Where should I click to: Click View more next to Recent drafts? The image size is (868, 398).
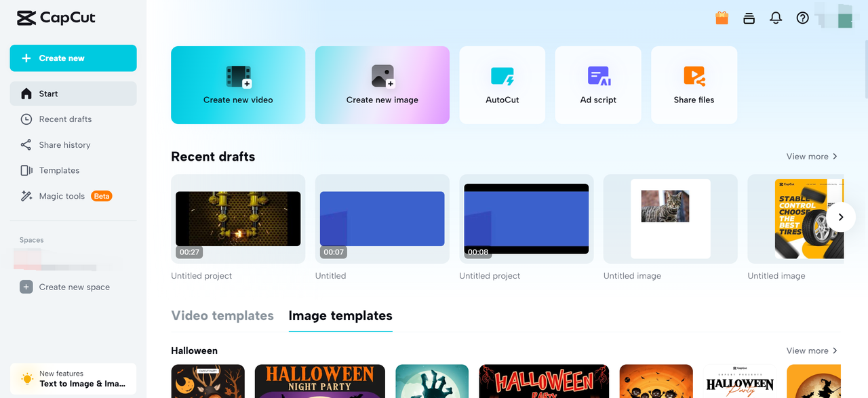click(x=812, y=157)
